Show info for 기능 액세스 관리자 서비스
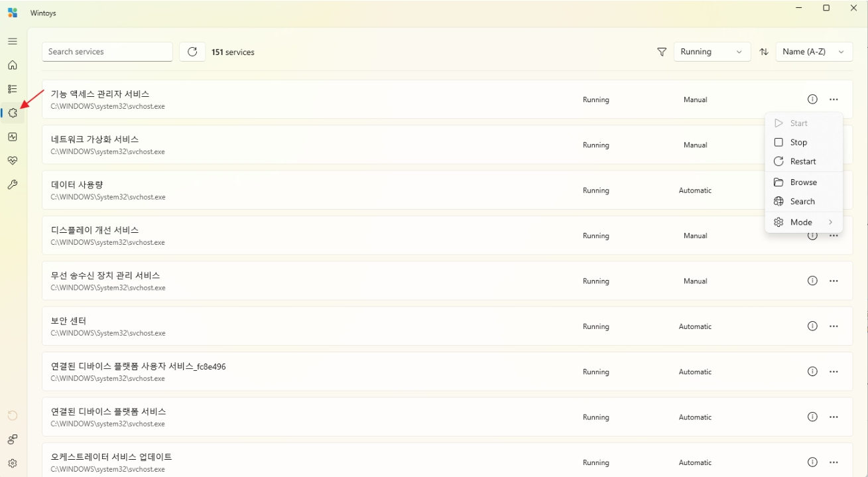The height and width of the screenshot is (477, 868). click(x=812, y=100)
